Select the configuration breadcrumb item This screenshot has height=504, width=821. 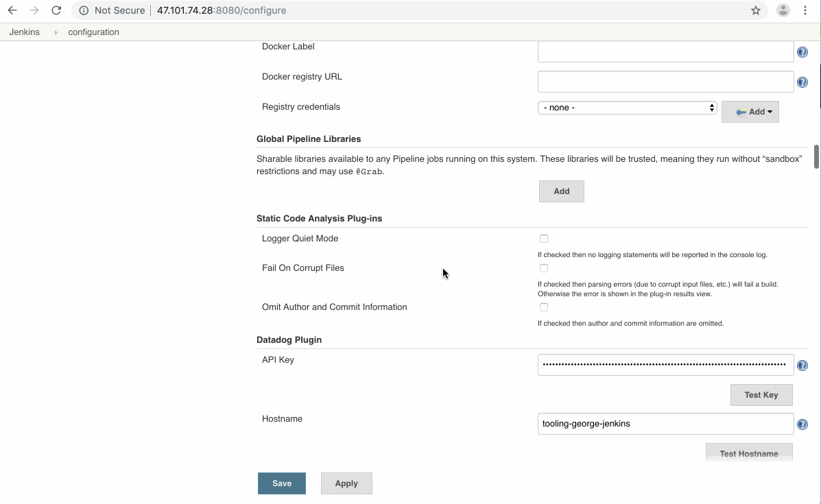coord(93,32)
